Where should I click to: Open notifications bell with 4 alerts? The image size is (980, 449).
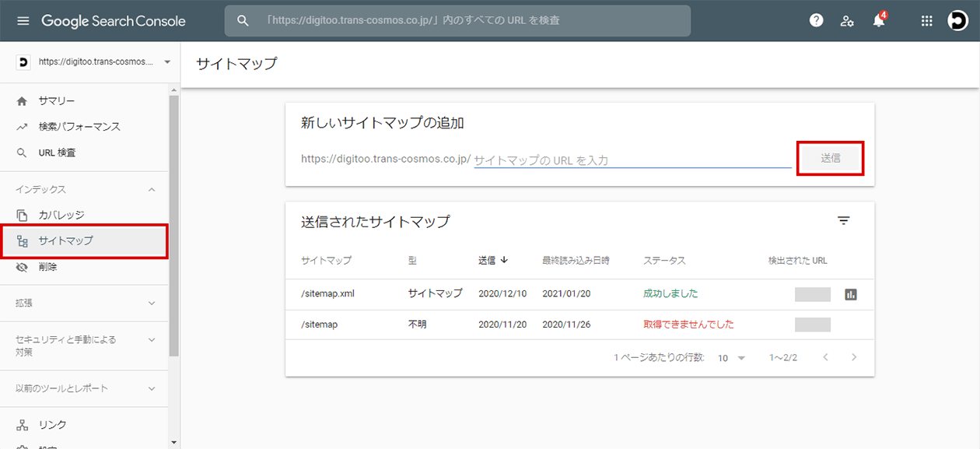879,20
